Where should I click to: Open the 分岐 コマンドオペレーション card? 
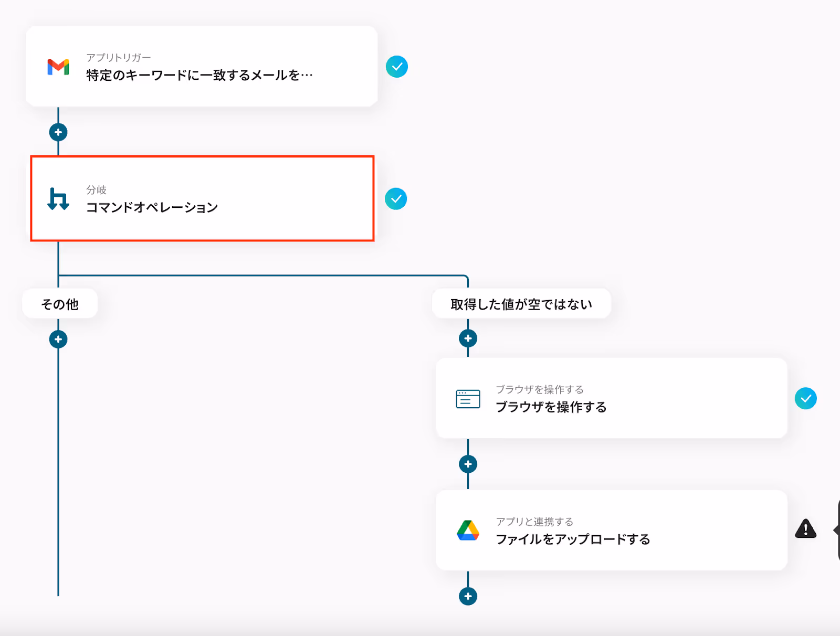tap(202, 198)
